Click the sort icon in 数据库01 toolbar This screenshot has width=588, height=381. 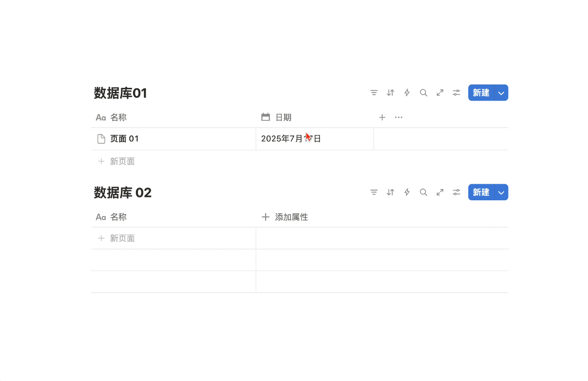coord(390,93)
